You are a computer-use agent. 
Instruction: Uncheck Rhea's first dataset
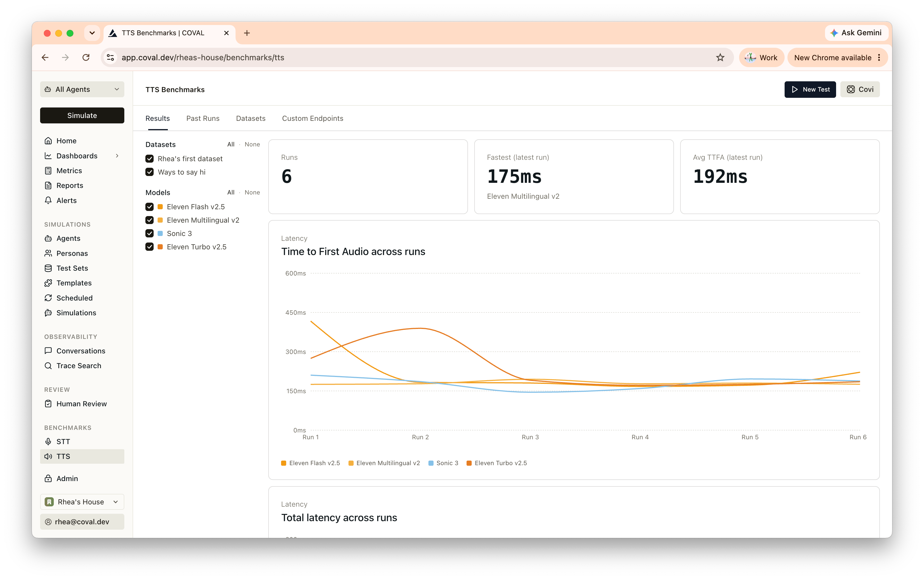[150, 159]
